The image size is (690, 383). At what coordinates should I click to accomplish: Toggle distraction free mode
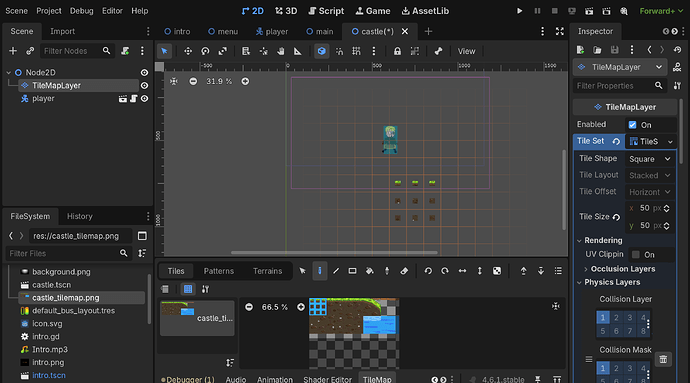[x=560, y=31]
